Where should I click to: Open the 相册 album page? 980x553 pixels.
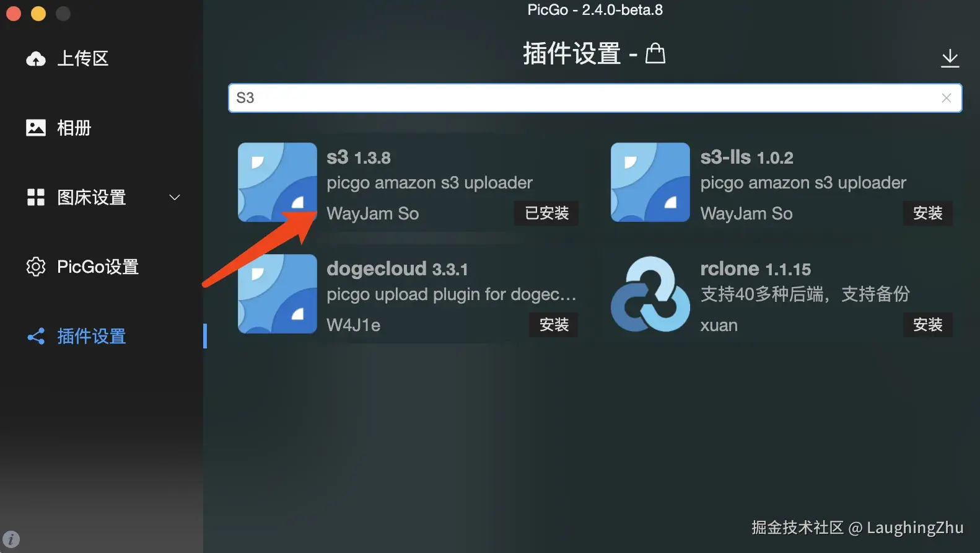74,128
